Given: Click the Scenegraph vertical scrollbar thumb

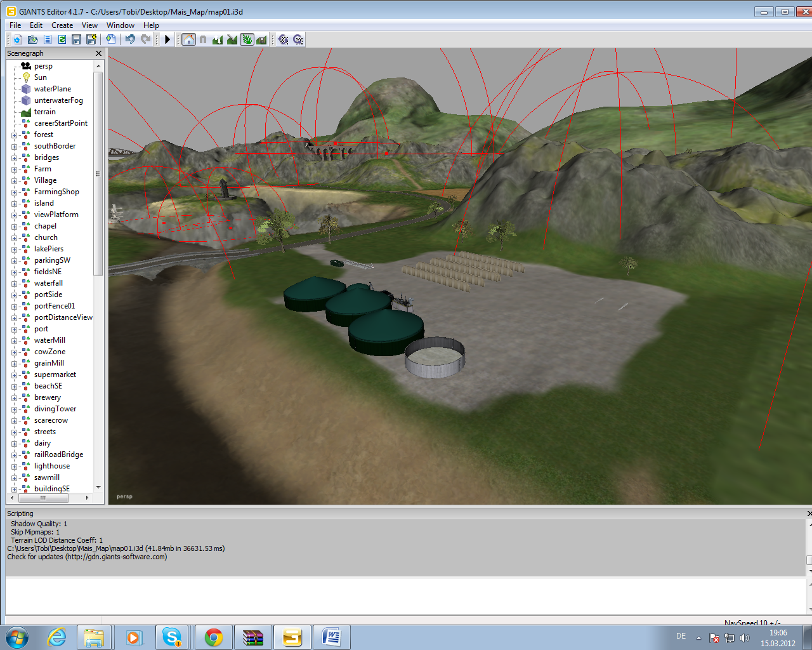Looking at the screenshot, I should pyautogui.click(x=98, y=173).
